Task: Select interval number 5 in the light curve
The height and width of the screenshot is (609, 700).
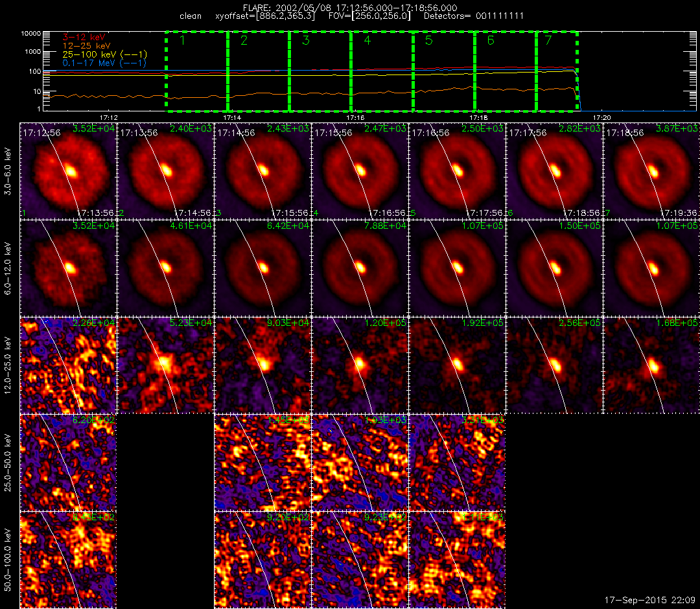Action: [x=428, y=40]
